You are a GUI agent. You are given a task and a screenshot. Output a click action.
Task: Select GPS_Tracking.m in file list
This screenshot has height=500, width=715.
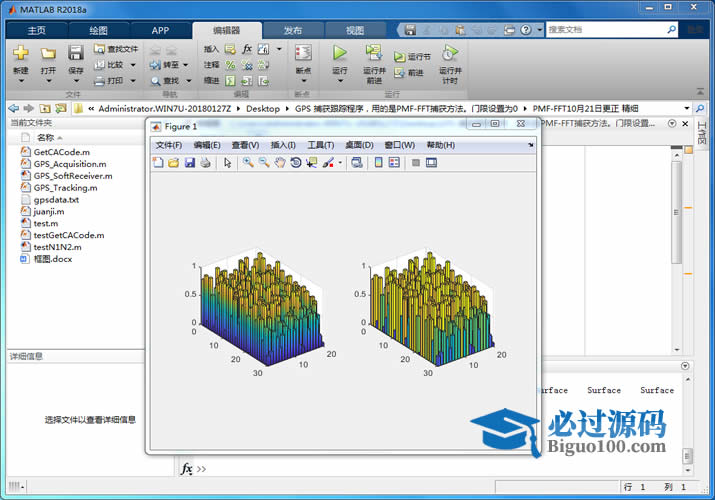click(x=65, y=188)
